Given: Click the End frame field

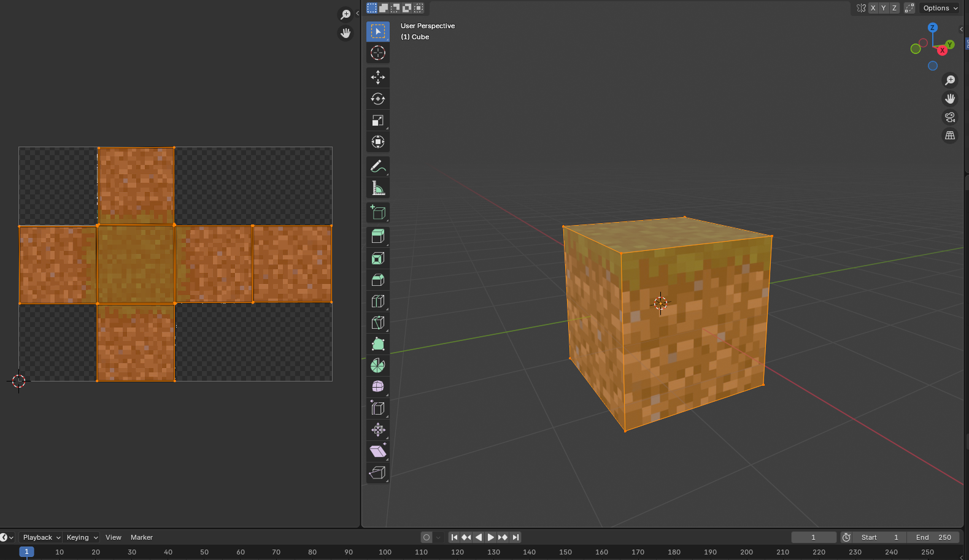Looking at the screenshot, I should [x=933, y=537].
